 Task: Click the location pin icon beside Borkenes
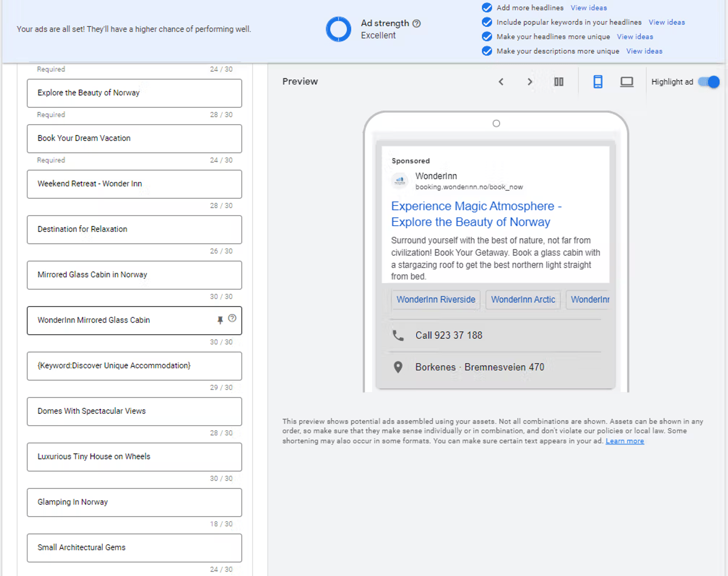(x=398, y=367)
